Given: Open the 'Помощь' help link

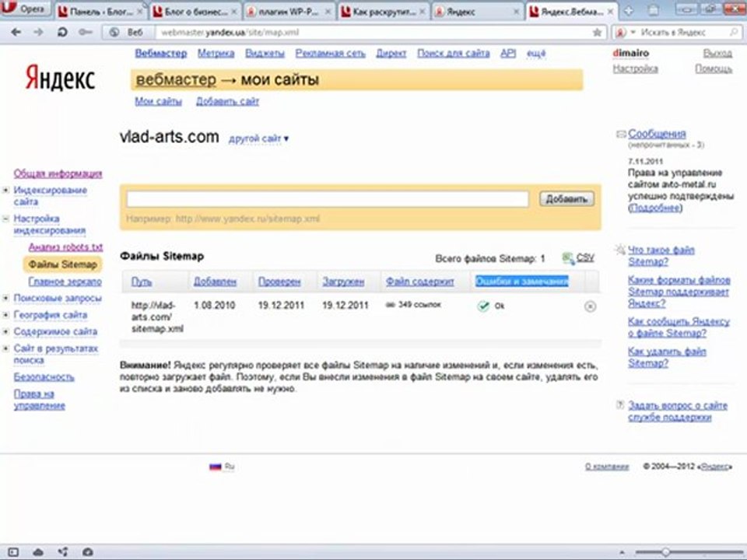Looking at the screenshot, I should pos(714,69).
